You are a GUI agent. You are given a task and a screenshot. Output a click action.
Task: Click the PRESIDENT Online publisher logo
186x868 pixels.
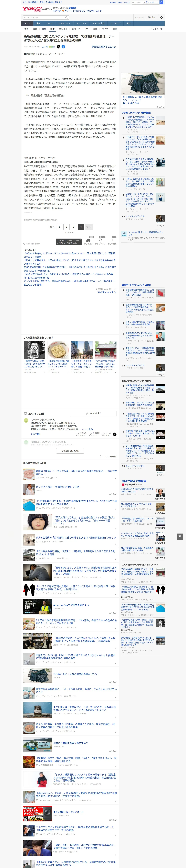[104, 47]
